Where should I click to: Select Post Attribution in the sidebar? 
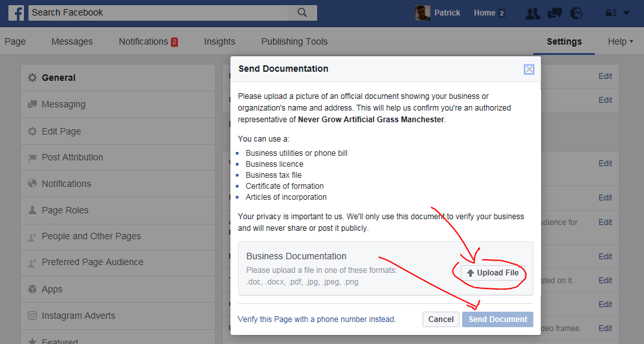(x=118, y=157)
